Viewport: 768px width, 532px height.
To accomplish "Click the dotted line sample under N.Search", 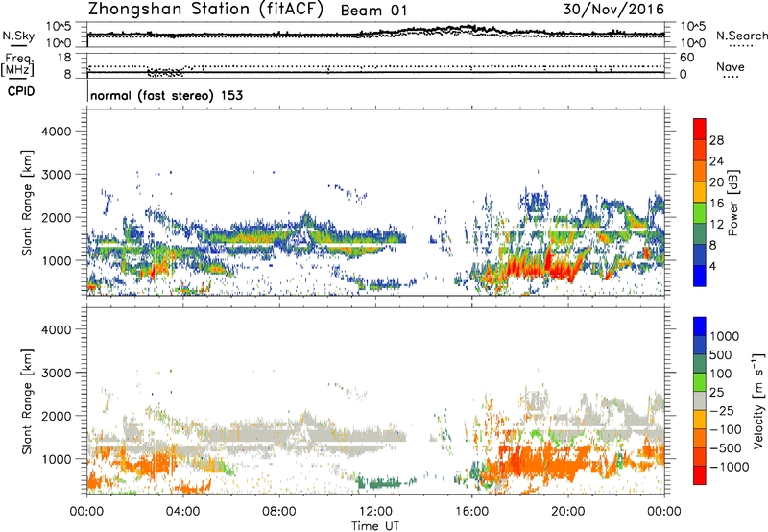I will [743, 46].
